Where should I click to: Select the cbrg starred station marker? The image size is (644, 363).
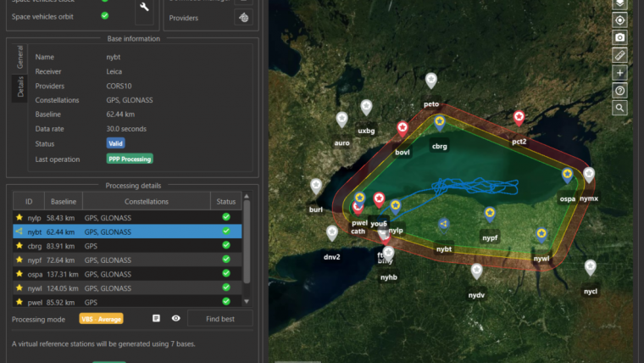[x=440, y=123]
